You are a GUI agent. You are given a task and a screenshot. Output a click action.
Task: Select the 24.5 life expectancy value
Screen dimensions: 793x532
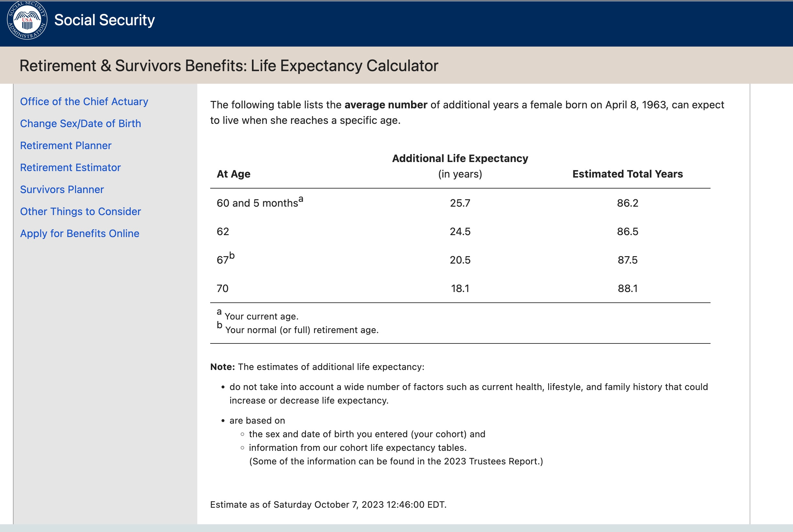(x=460, y=232)
